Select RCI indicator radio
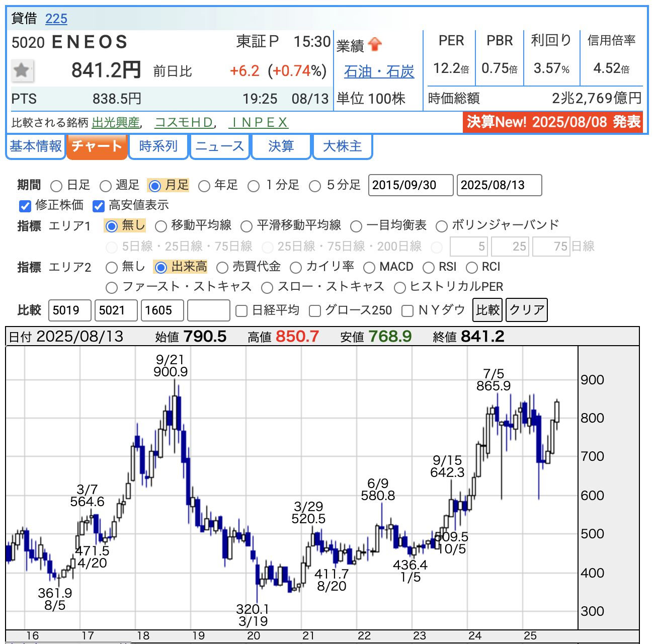655x644 pixels. tap(472, 268)
